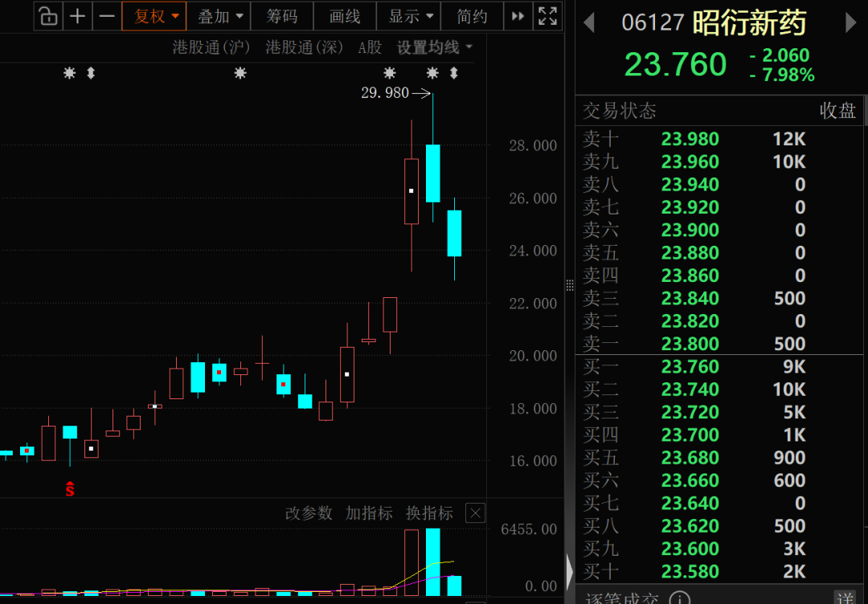Viewport: 868px width, 604px height.
Task: Open the 画线 drawing tools
Action: pos(344,16)
